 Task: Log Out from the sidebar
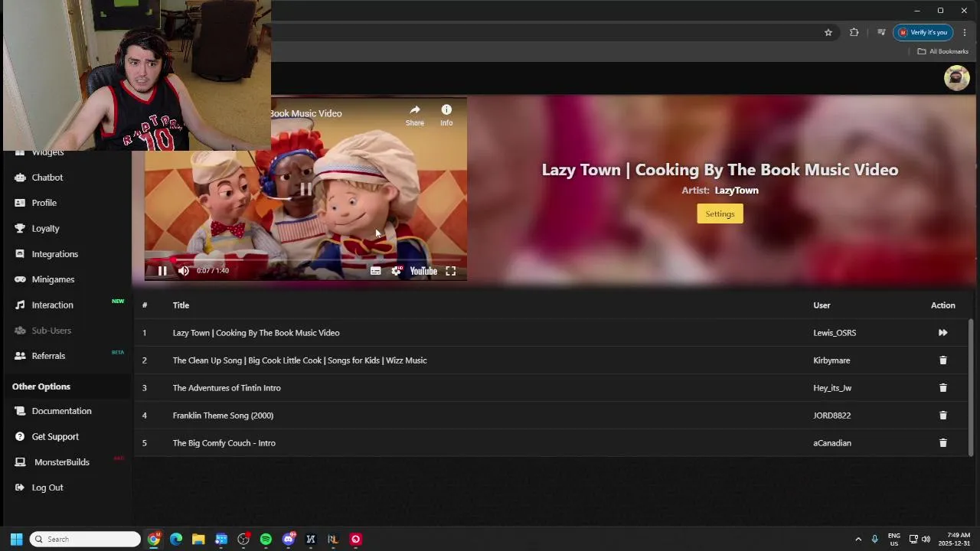(47, 487)
